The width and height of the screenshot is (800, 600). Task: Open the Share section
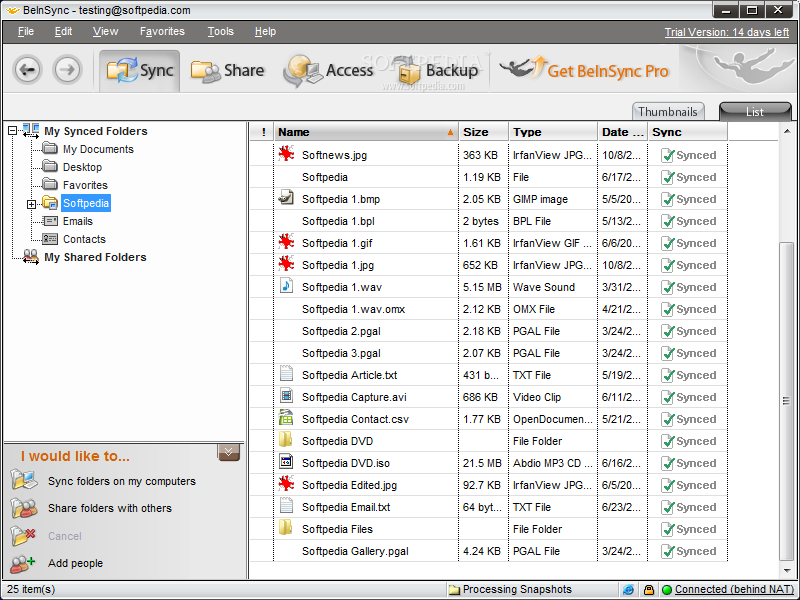pos(228,70)
